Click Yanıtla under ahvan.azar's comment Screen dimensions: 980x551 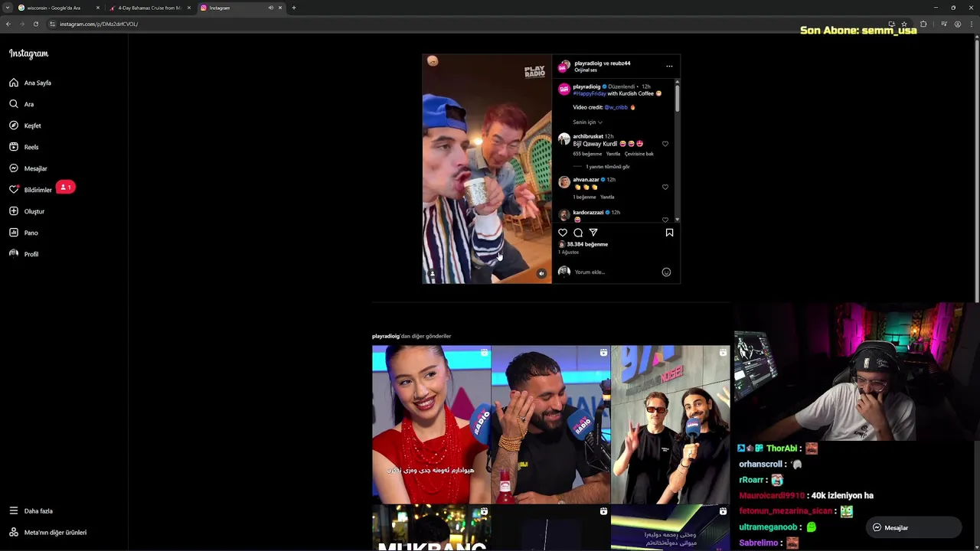pyautogui.click(x=607, y=197)
